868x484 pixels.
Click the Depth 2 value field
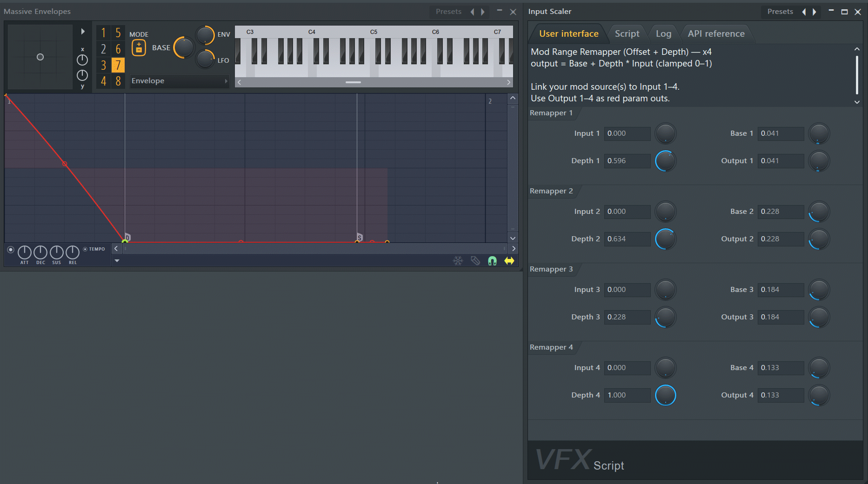tap(627, 239)
